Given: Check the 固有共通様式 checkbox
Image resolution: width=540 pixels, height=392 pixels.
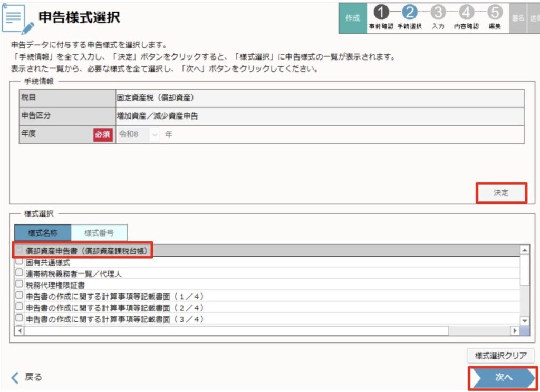Looking at the screenshot, I should pos(19,262).
